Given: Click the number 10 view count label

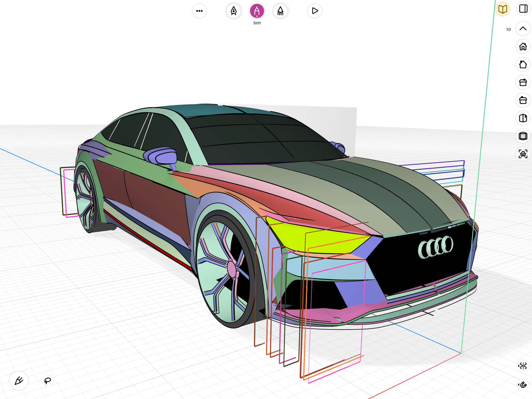Looking at the screenshot, I should click(x=508, y=30).
